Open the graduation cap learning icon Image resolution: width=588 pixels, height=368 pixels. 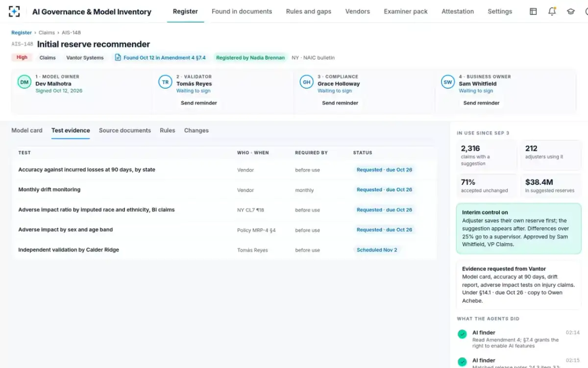click(570, 11)
